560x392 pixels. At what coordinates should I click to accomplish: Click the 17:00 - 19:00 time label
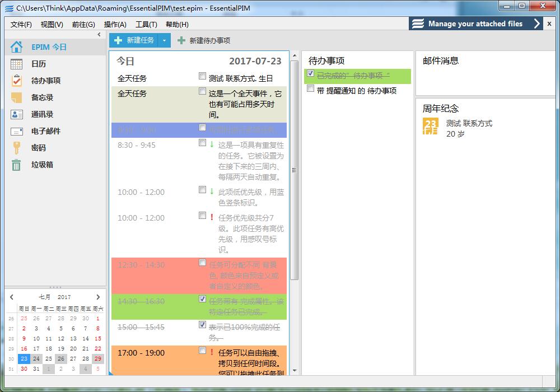point(141,353)
